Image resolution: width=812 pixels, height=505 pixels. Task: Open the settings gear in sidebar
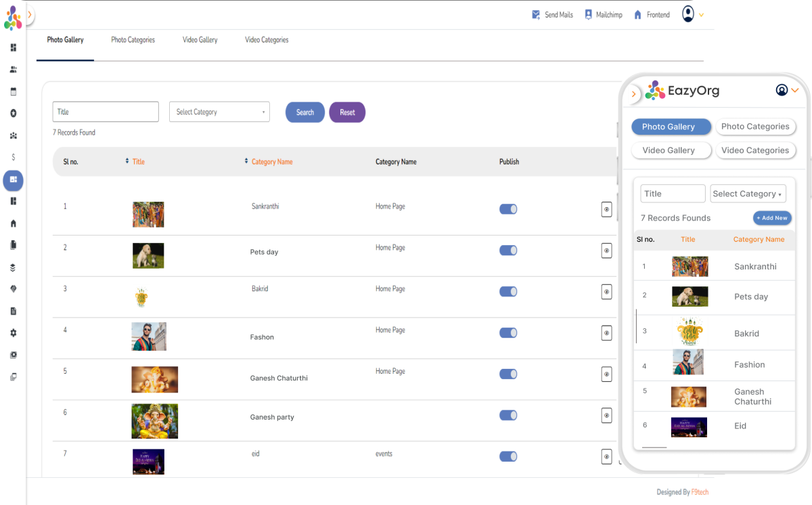[14, 333]
